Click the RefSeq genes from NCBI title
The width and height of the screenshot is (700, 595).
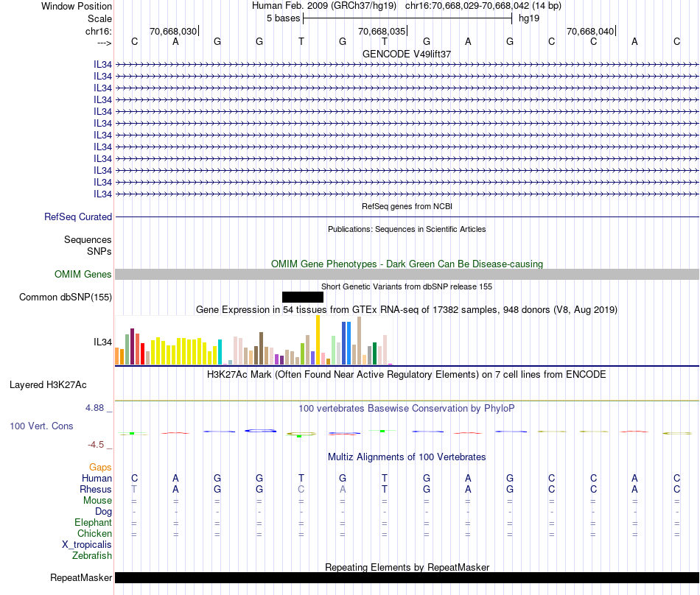pos(407,206)
